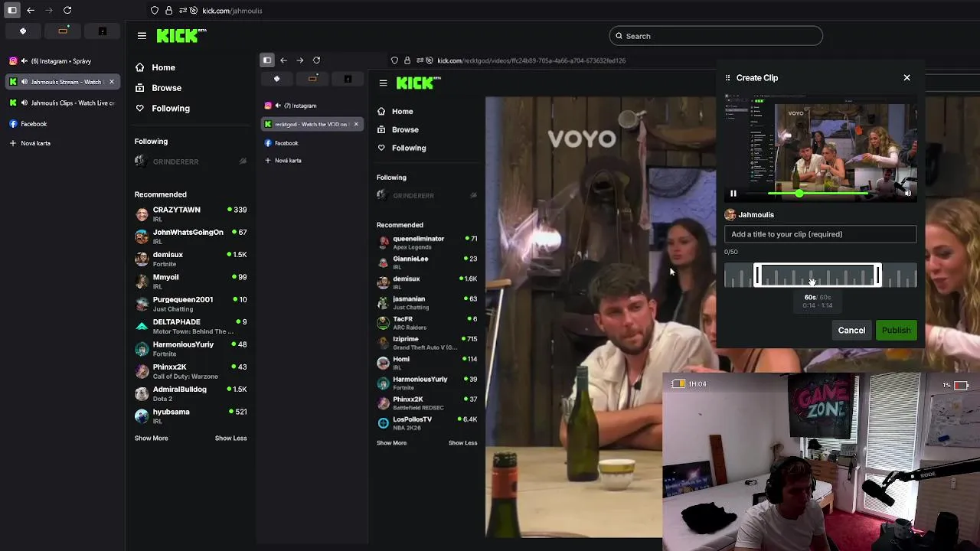Mute audio on Jahmoulis Stream tab

24,82
